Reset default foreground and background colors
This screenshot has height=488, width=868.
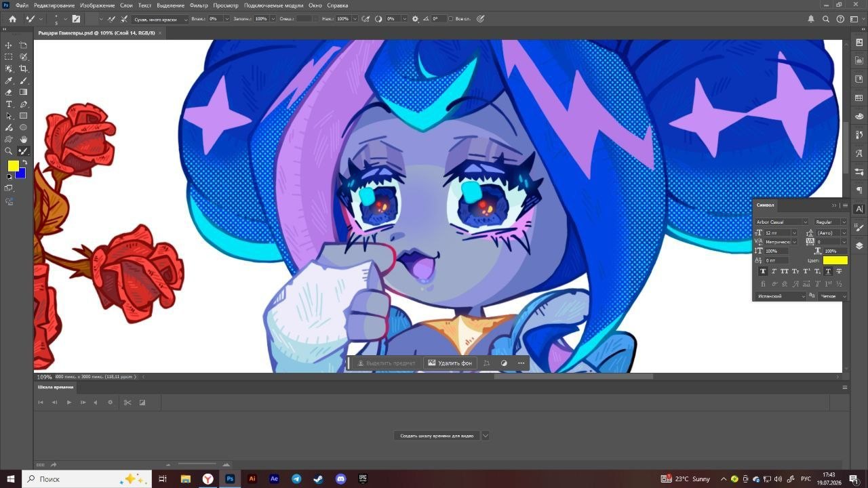tap(9, 177)
